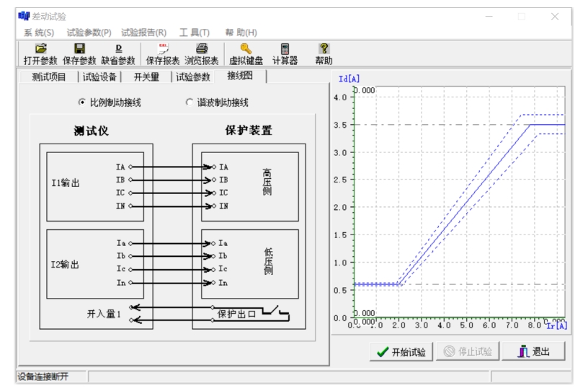Image resolution: width=588 pixels, height=391 pixels.
Task: Open 浏览报表 (browse report) printer icon
Action: click(202, 49)
